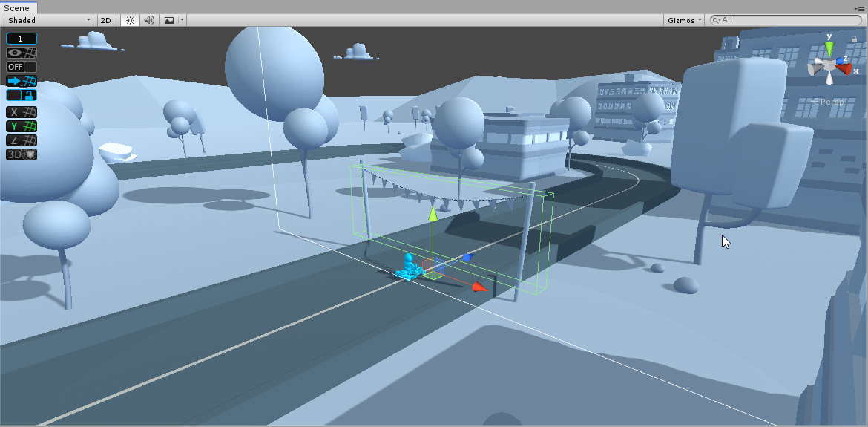Click the 2D view mode button
Image resolution: width=868 pixels, height=427 pixels.
(105, 20)
